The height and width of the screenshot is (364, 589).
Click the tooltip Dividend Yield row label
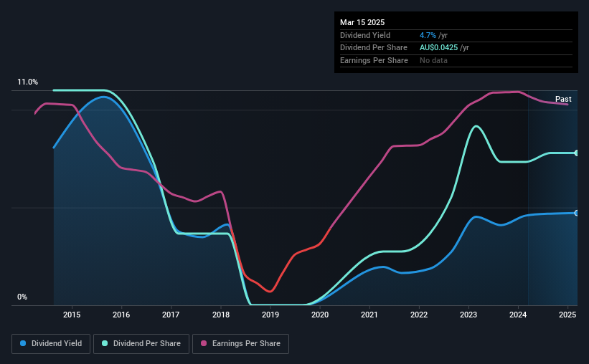point(365,35)
